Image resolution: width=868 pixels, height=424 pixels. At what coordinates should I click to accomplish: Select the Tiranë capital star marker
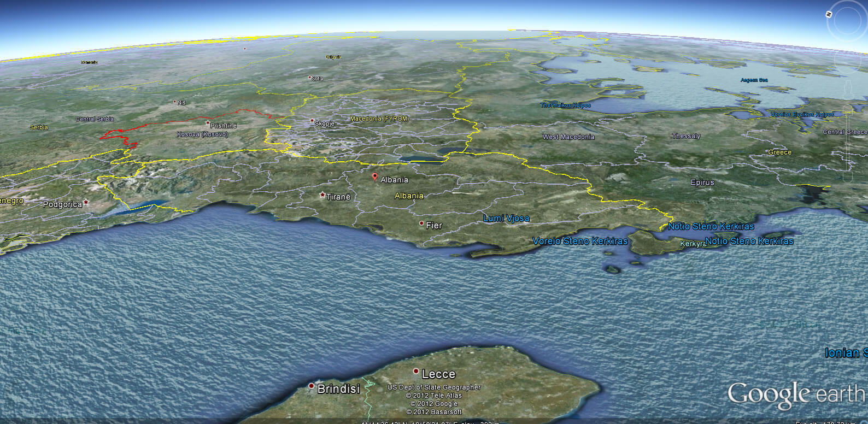pyautogui.click(x=322, y=195)
